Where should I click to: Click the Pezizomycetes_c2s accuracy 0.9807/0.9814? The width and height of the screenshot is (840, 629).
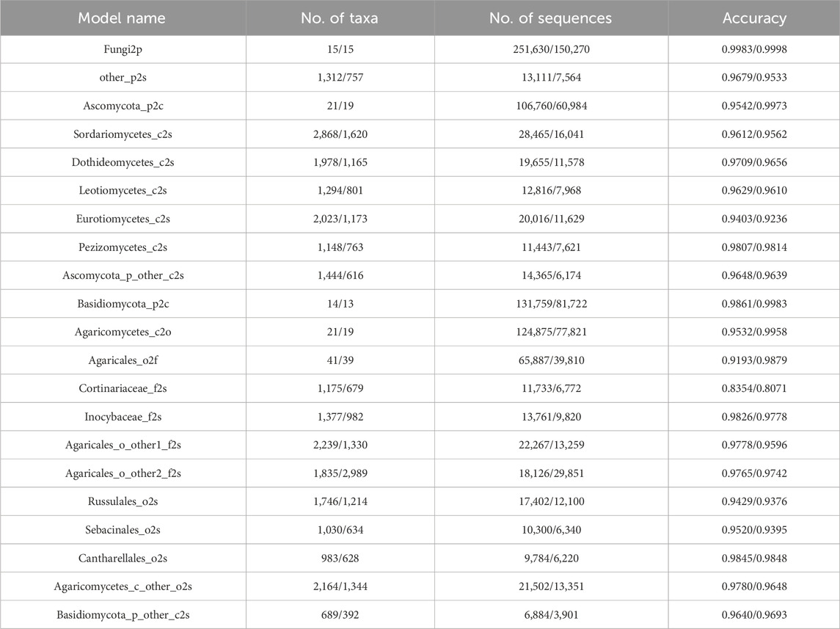pos(753,247)
